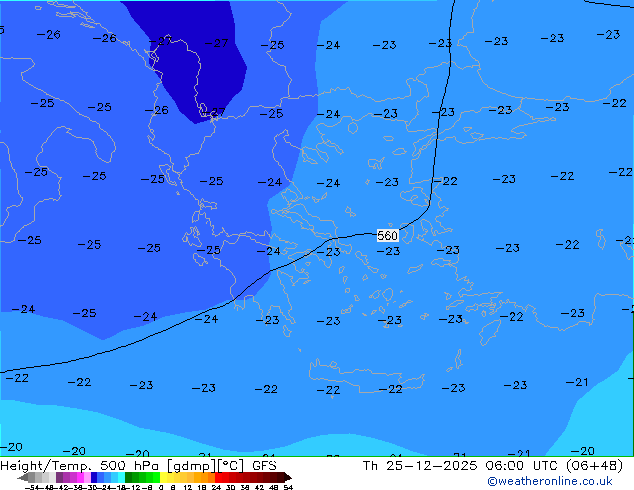Open the weatheronline.co.uk copyright link
Viewport: 634px width, 490px height.
pos(549,481)
